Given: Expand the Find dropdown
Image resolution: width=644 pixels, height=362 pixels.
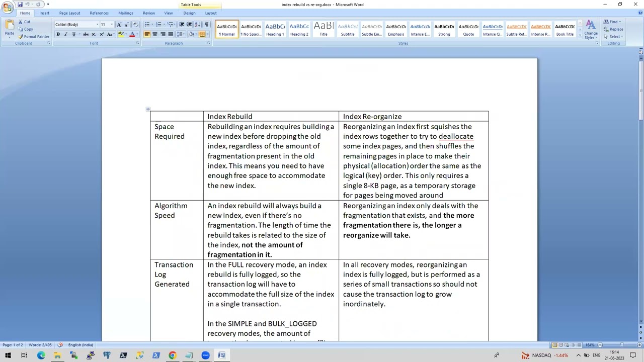Looking at the screenshot, I should [x=620, y=22].
